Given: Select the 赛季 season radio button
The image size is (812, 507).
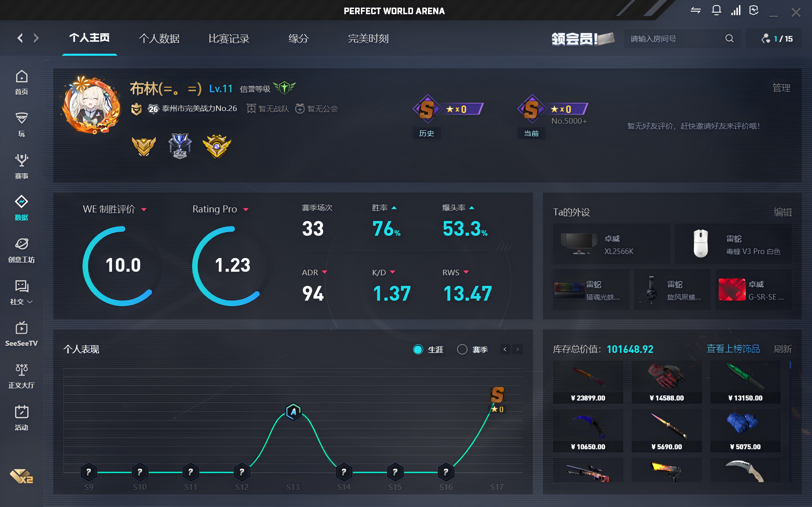Looking at the screenshot, I should [462, 349].
